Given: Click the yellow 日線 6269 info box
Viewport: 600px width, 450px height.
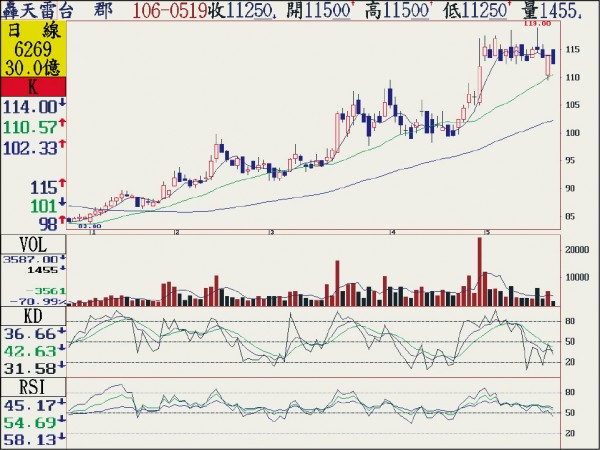Looking at the screenshot, I should tap(33, 49).
